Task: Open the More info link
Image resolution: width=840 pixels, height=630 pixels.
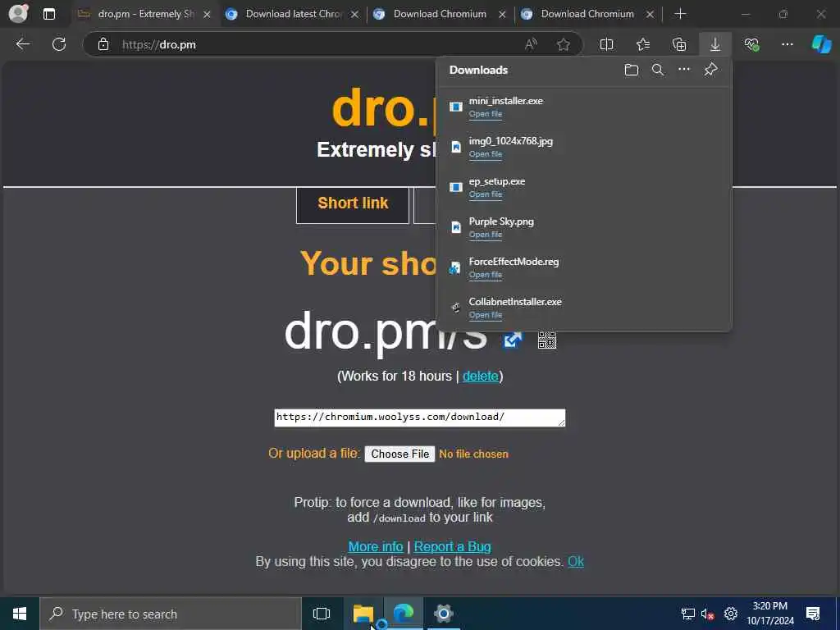Action: tap(376, 546)
